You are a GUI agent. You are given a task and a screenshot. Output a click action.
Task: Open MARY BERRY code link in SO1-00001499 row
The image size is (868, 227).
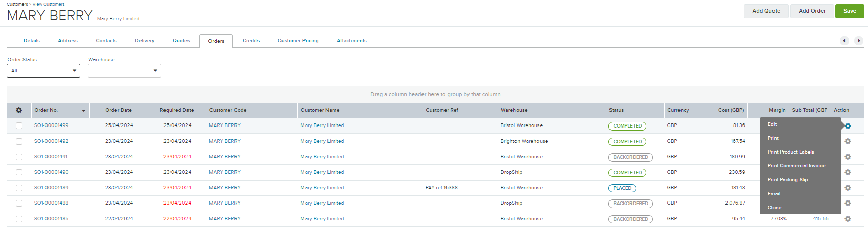pyautogui.click(x=225, y=125)
